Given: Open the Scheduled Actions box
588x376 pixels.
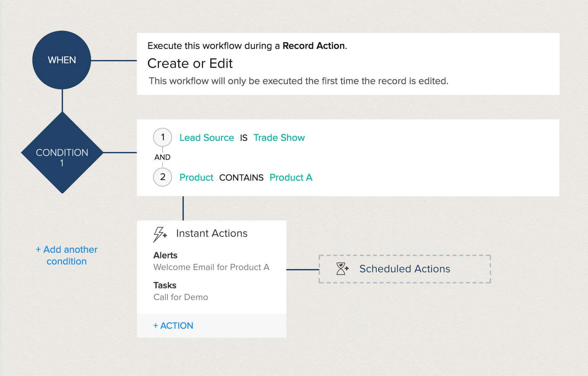Looking at the screenshot, I should pyautogui.click(x=405, y=269).
